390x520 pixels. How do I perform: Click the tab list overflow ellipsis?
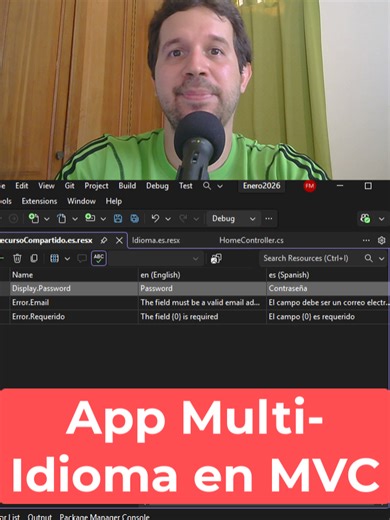pos(366,240)
